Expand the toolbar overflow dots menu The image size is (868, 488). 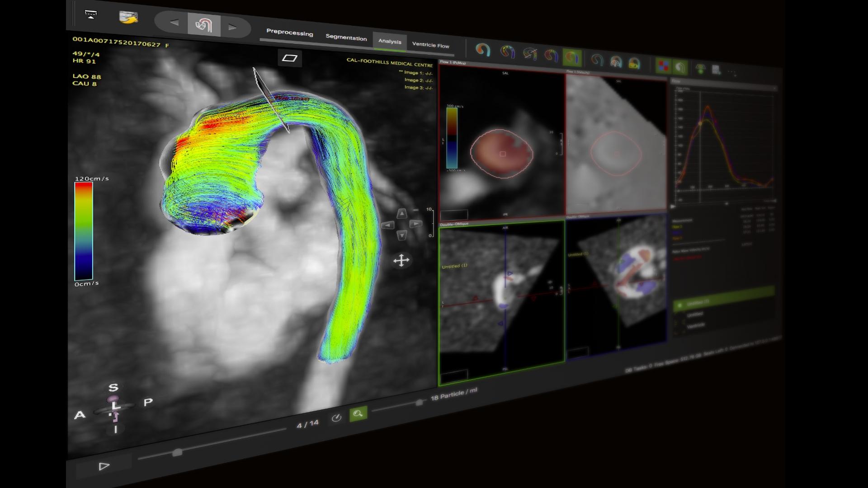tap(732, 71)
